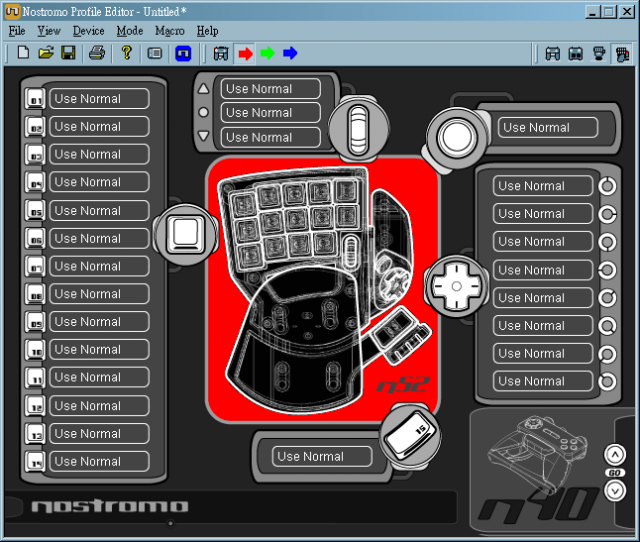This screenshot has height=542, width=640.
Task: Open the Macro menu
Action: [x=169, y=31]
